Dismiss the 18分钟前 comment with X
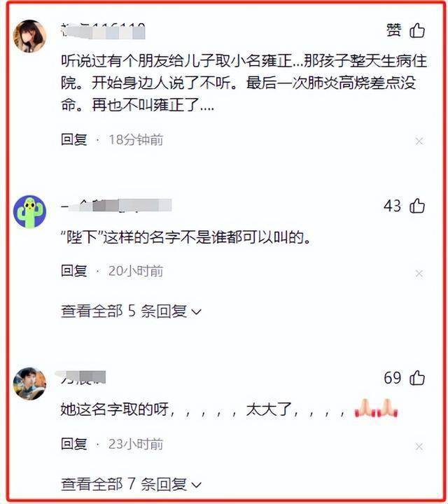 [419, 141]
